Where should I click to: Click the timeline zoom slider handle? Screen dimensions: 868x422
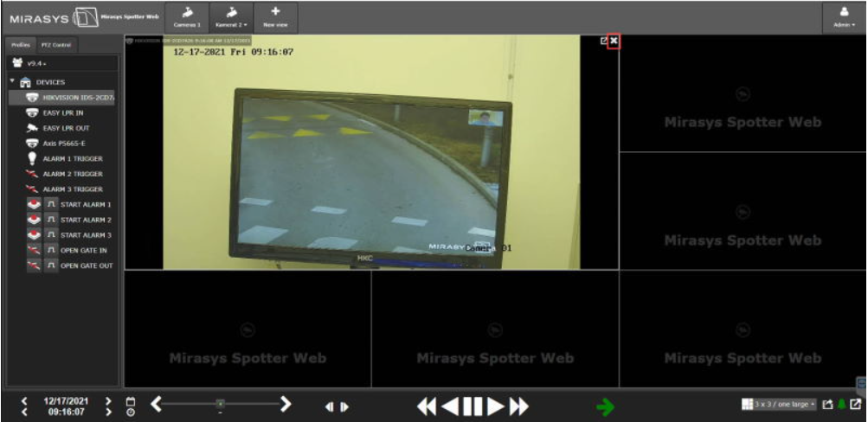point(221,404)
